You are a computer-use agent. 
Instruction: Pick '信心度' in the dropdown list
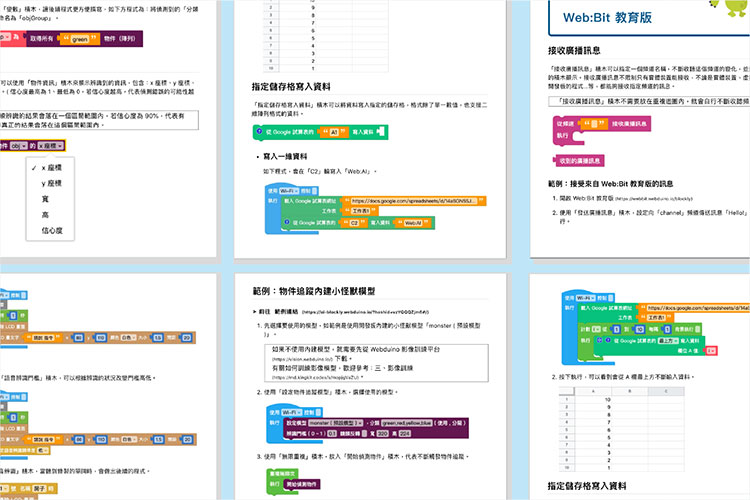52,230
